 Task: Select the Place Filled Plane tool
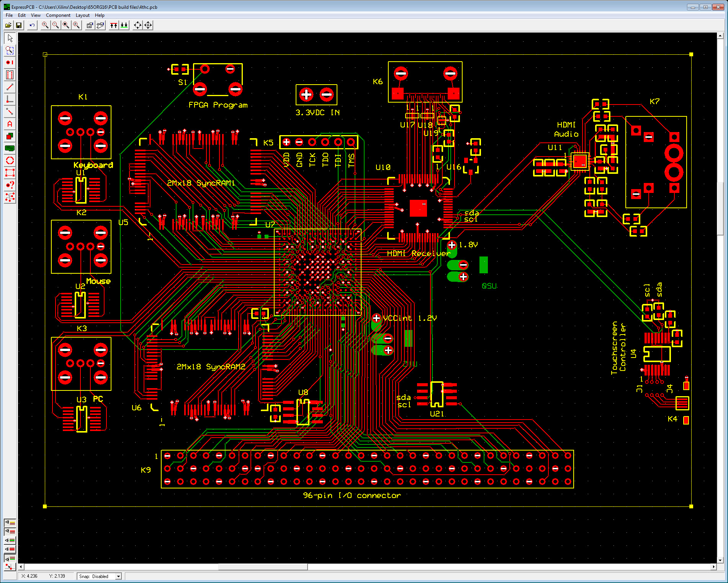pos(10,148)
